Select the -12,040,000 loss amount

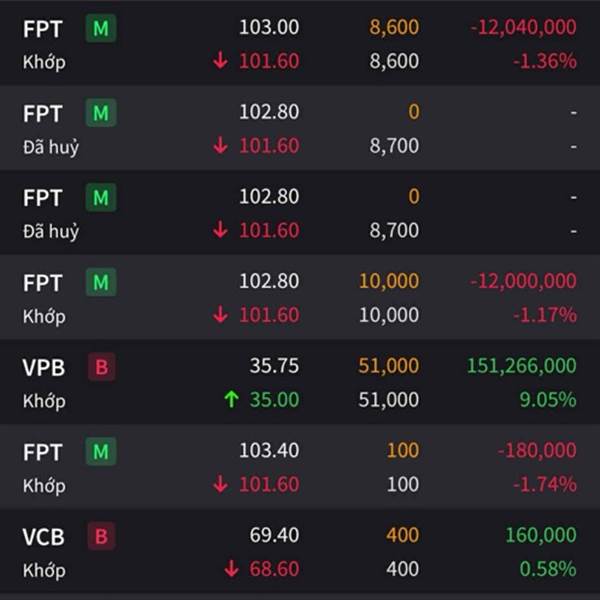coord(523,28)
